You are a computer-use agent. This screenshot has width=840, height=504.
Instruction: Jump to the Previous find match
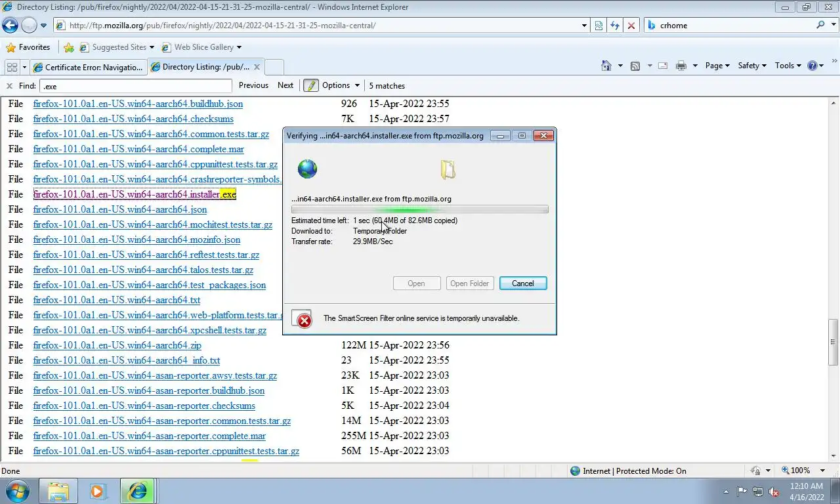253,85
